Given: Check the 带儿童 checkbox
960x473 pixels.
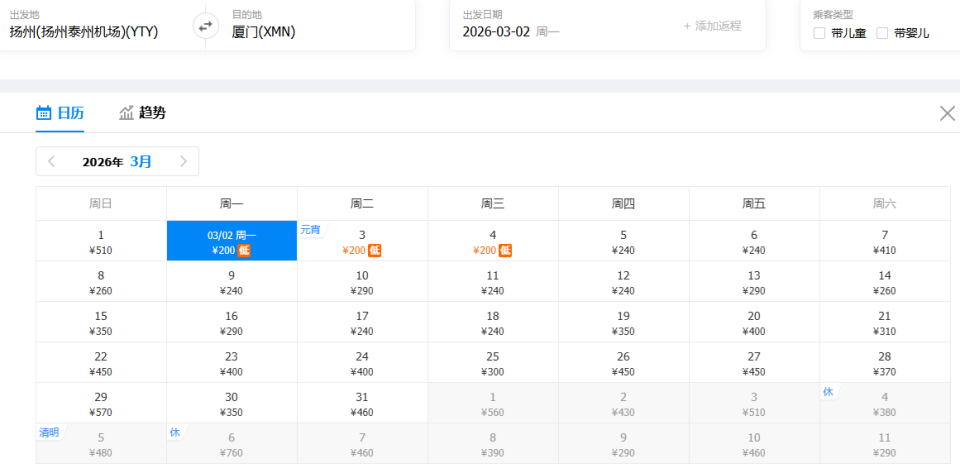Looking at the screenshot, I should 820,33.
